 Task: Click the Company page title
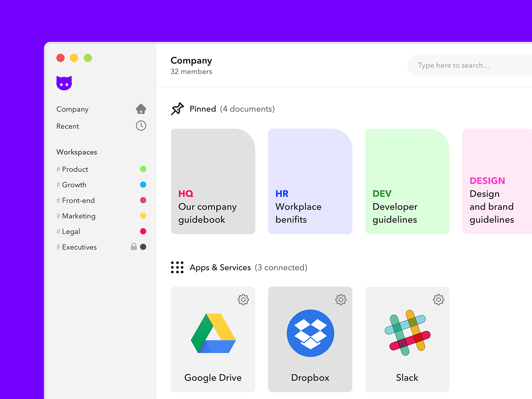click(191, 61)
